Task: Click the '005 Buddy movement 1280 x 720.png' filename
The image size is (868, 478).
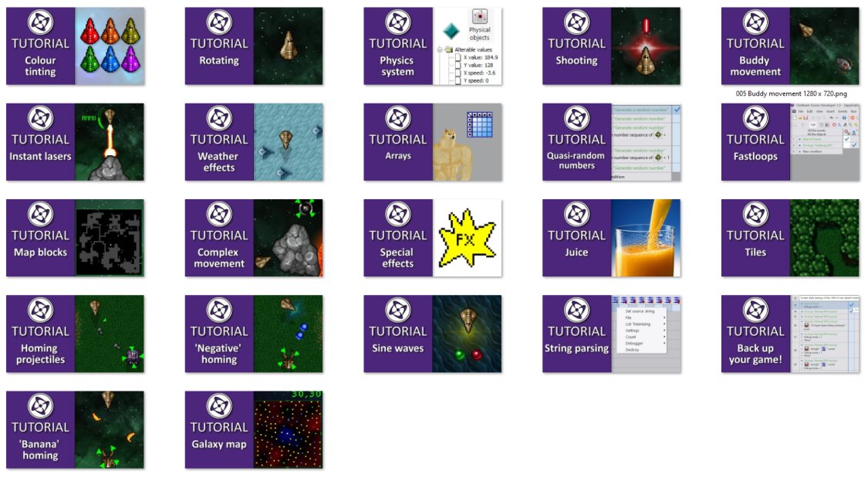Action: [x=792, y=93]
